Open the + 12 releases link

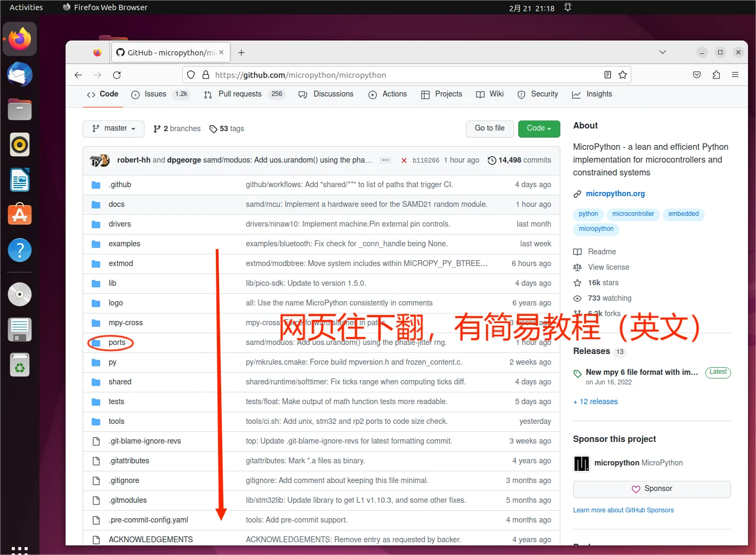point(596,401)
